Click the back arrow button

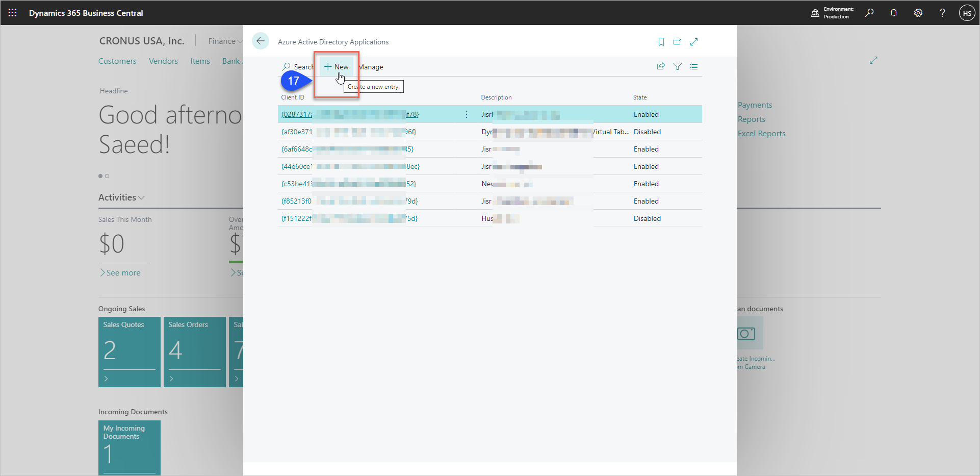click(261, 41)
